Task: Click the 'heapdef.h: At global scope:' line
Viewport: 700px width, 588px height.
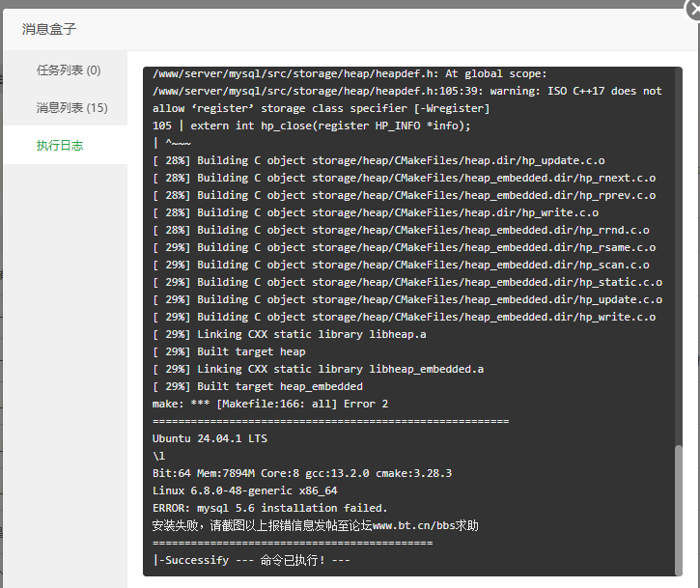Action: (x=350, y=73)
